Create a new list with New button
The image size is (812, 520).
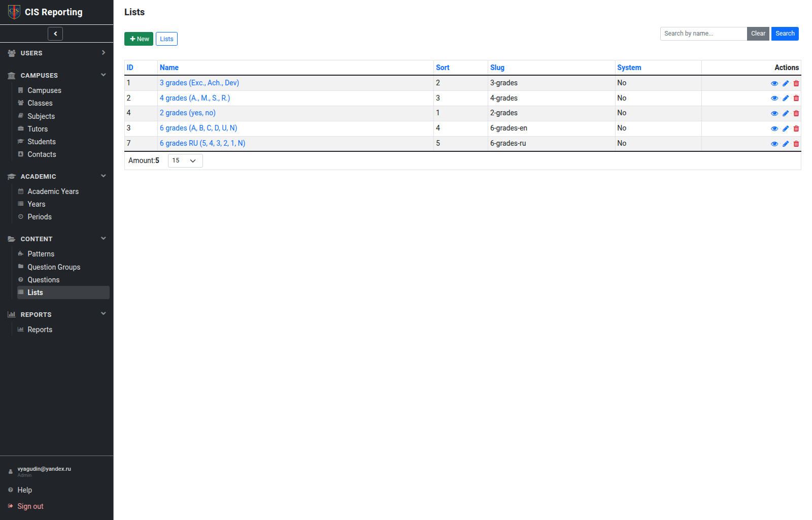point(139,39)
